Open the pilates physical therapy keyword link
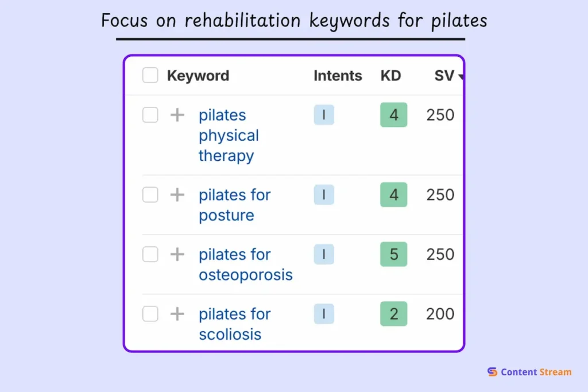Viewport: 588px width, 392px height. click(x=228, y=135)
